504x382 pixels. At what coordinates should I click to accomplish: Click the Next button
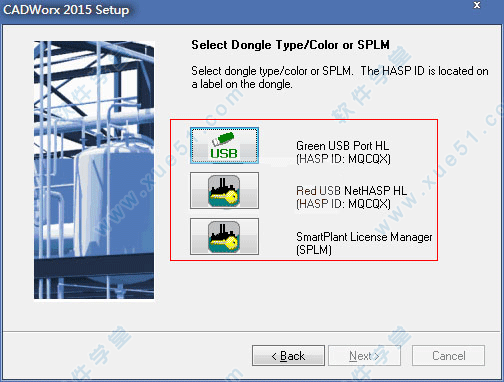364,356
